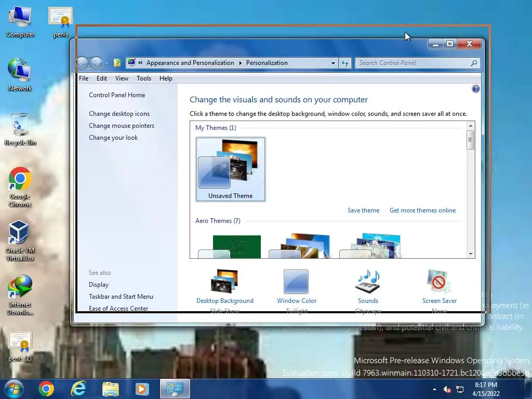The height and width of the screenshot is (399, 532).
Task: Select the Network desktop icon
Action: (x=20, y=75)
